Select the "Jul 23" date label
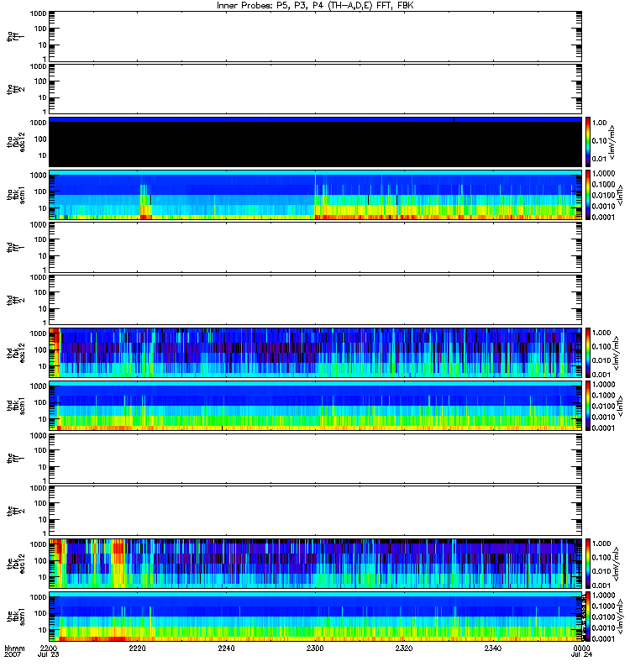 pos(49,654)
